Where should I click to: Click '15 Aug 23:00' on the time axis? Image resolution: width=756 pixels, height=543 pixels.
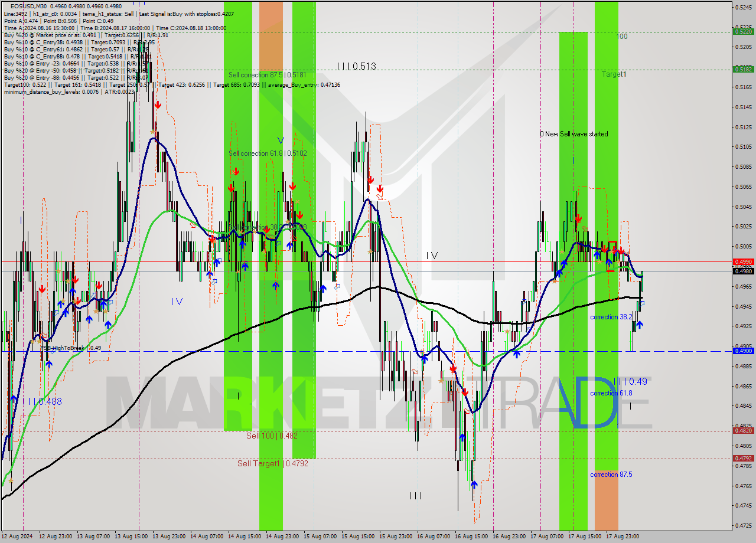click(x=396, y=537)
